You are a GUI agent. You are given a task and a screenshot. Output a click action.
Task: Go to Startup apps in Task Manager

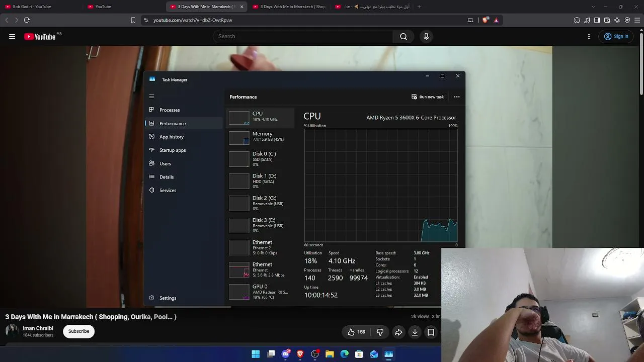tap(173, 150)
